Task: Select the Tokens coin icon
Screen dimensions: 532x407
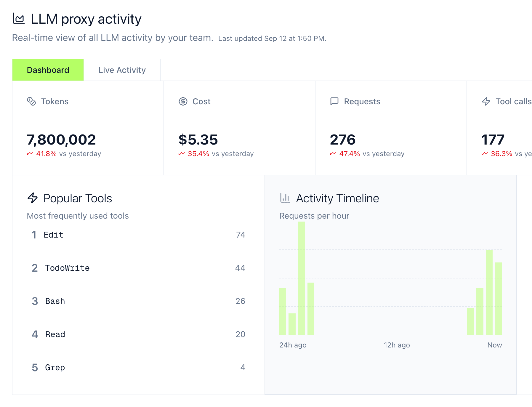Action: (31, 101)
